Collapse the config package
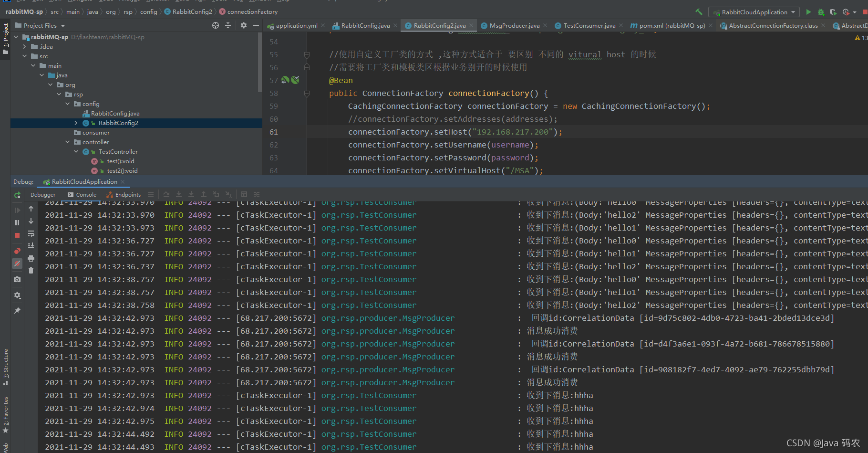Screen dimensions: 868x453 (x=68, y=104)
